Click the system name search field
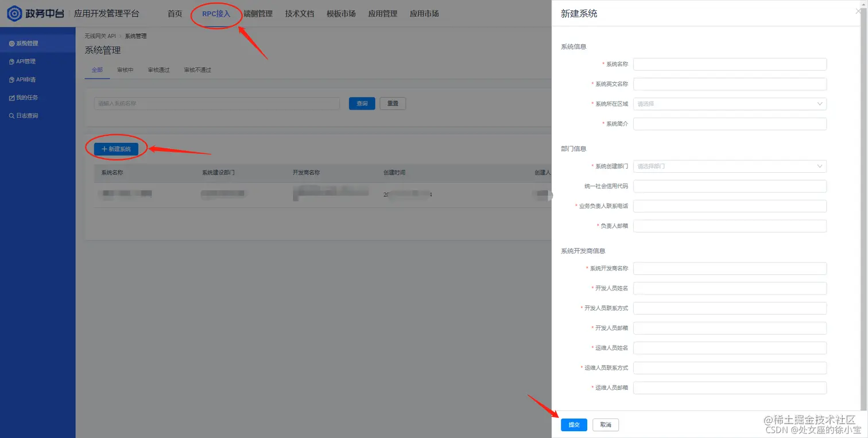 click(x=217, y=104)
